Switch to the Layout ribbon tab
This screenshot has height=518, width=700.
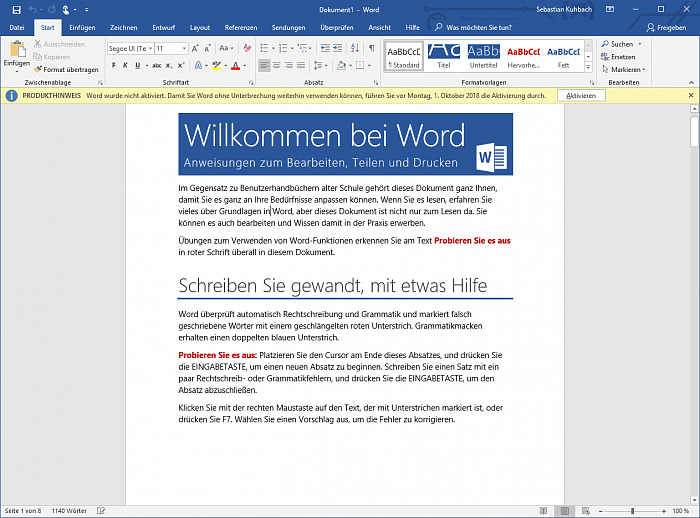tap(200, 27)
